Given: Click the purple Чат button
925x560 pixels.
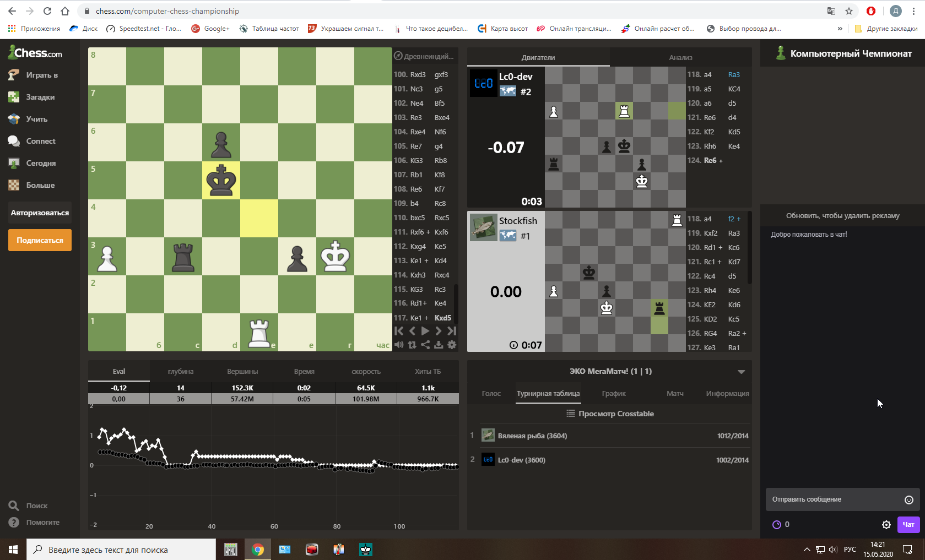Looking at the screenshot, I should [x=908, y=525].
